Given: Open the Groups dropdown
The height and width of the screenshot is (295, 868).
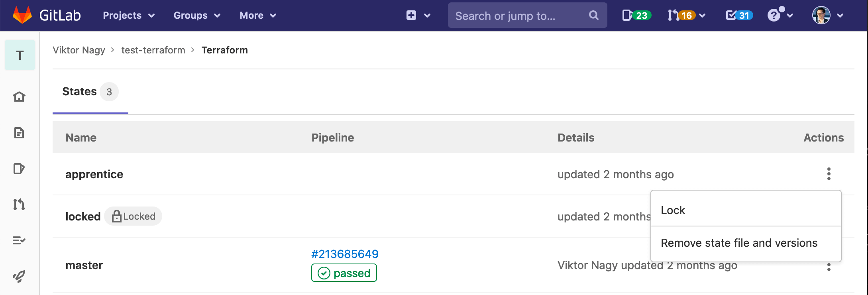Looking at the screenshot, I should point(197,15).
